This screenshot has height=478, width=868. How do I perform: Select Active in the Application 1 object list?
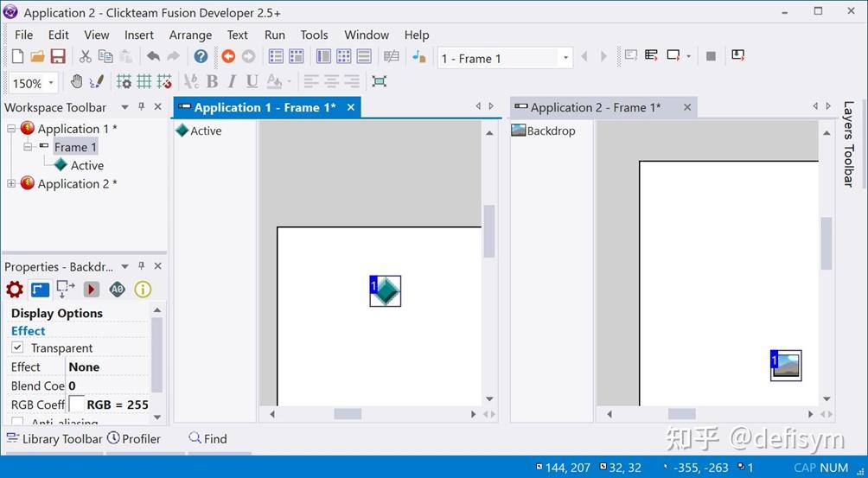199,131
